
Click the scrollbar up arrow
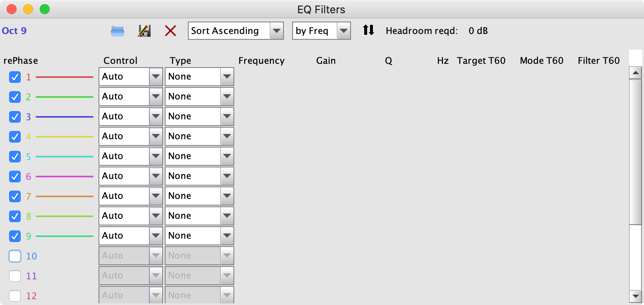635,73
